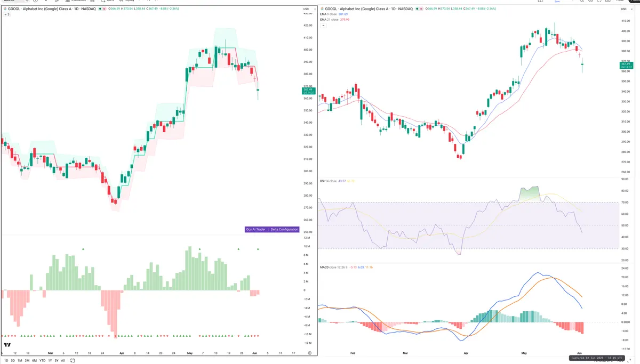Select the 5D time range
This screenshot has width=640, height=364.
[13, 360]
